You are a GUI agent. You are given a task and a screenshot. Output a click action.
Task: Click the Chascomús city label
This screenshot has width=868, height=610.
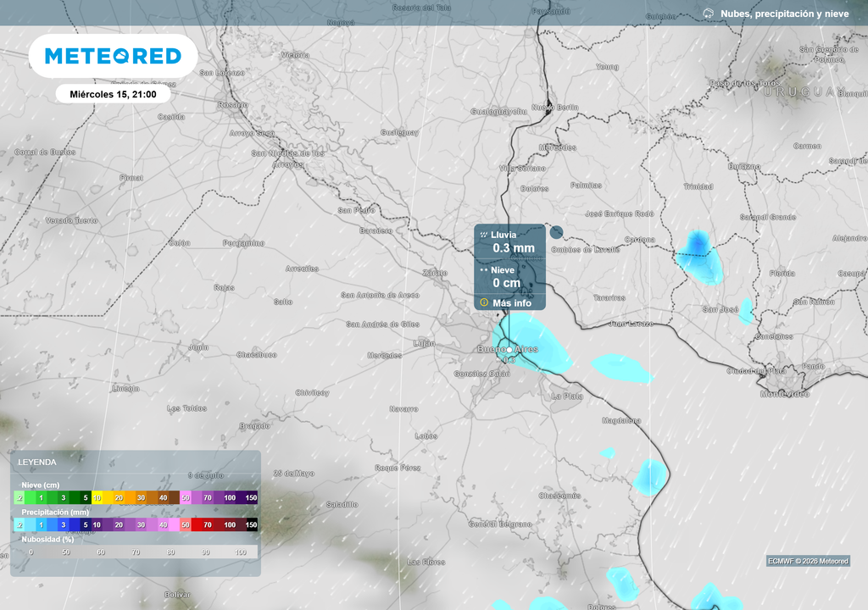pos(559,496)
